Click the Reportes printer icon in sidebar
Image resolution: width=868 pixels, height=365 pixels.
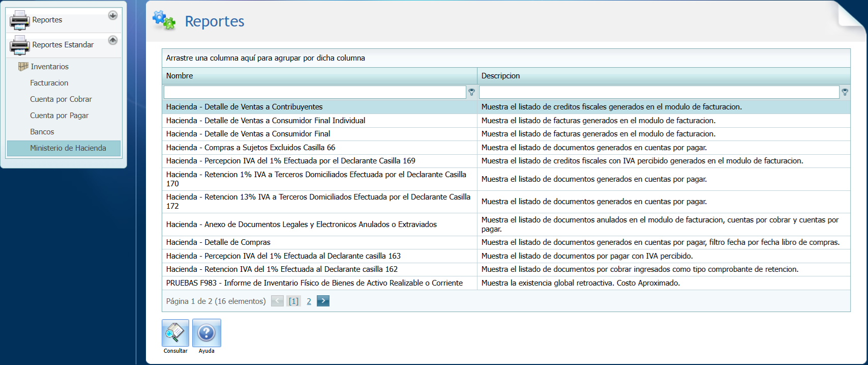[x=20, y=20]
